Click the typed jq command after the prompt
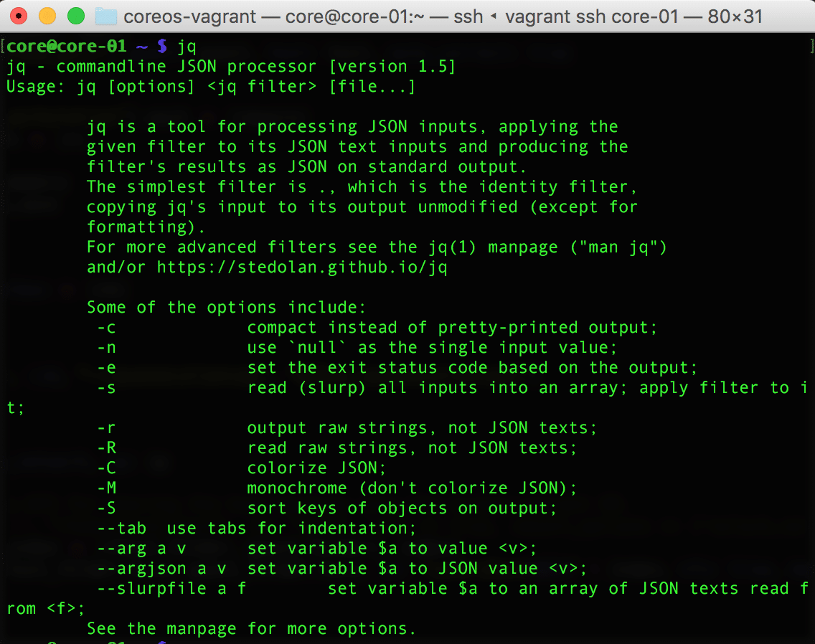The image size is (815, 644). coord(187,47)
